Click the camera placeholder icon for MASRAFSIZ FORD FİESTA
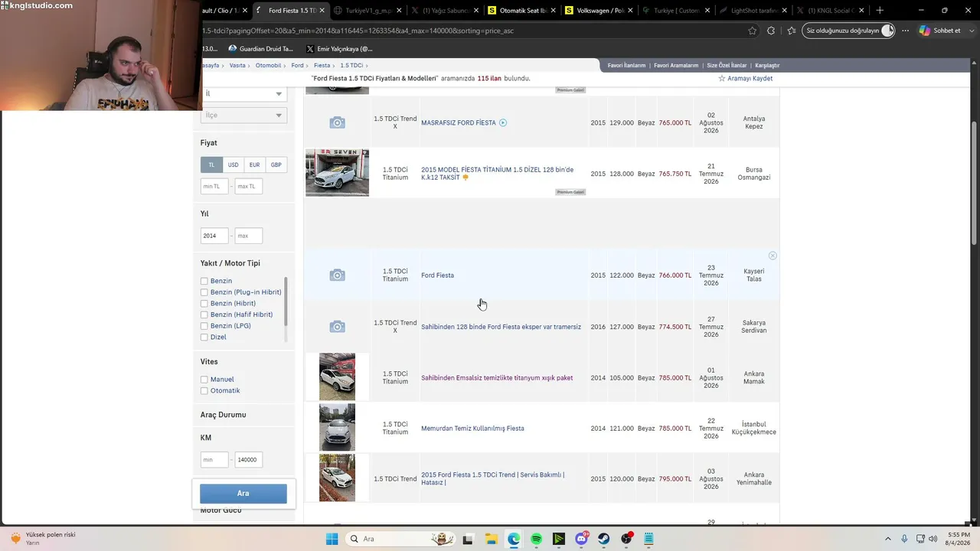 tap(337, 122)
